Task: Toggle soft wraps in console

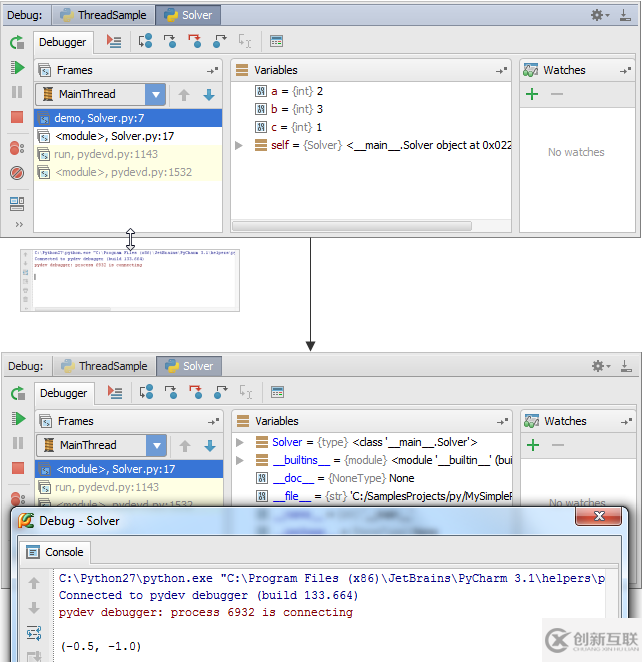Action: pos(34,633)
